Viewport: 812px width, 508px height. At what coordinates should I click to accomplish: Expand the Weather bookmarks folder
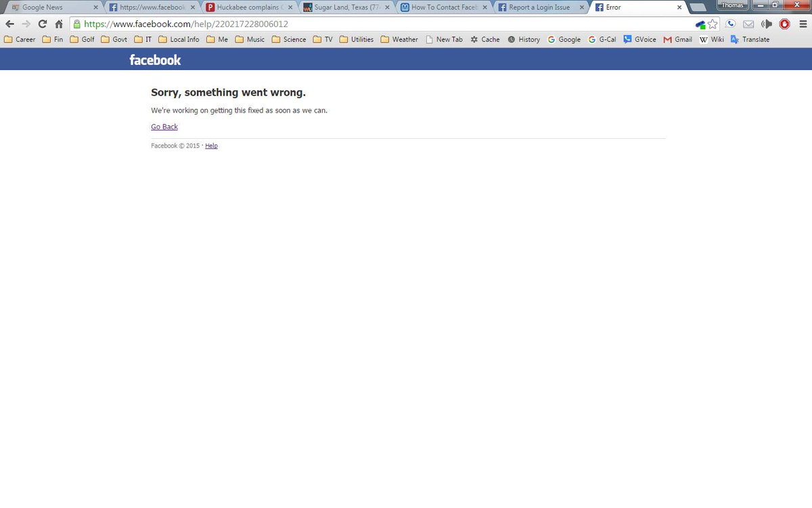[399, 39]
